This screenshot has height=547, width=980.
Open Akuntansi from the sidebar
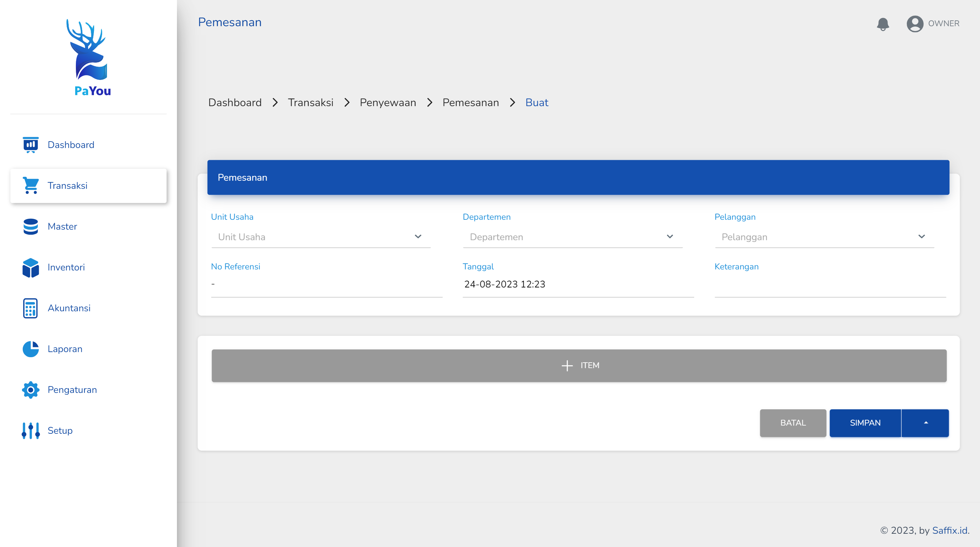(x=88, y=308)
